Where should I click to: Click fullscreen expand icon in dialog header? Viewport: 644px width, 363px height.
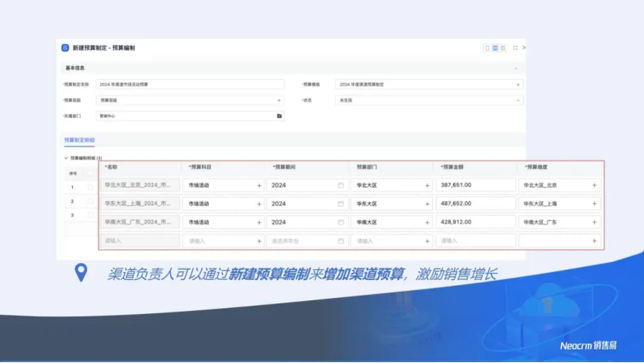click(515, 47)
